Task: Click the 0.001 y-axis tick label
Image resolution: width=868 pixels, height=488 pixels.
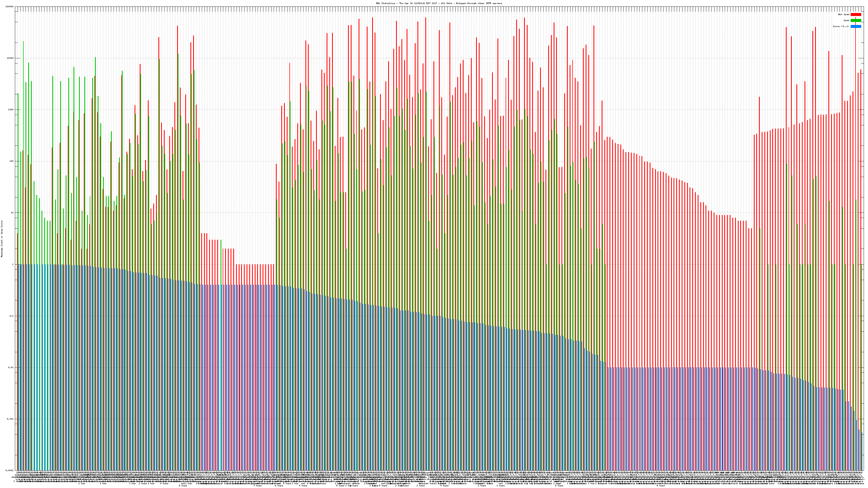Action: click(11, 419)
